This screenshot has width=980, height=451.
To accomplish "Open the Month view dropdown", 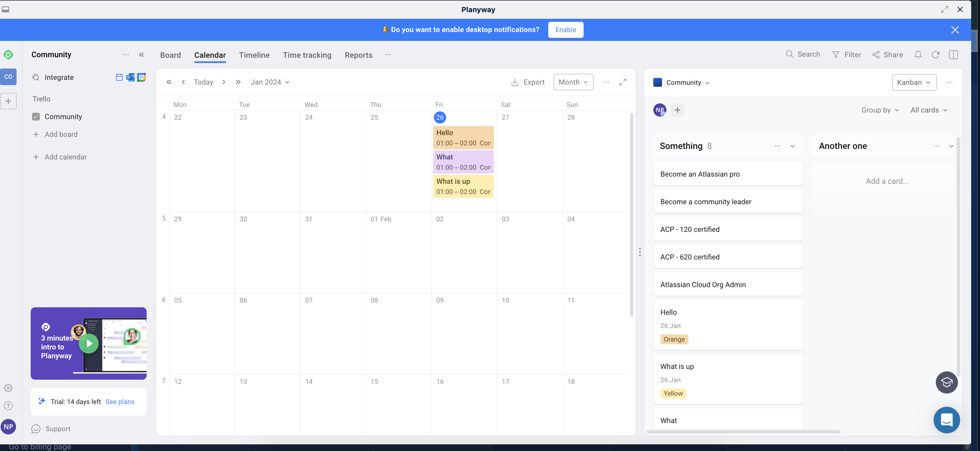I will [573, 82].
